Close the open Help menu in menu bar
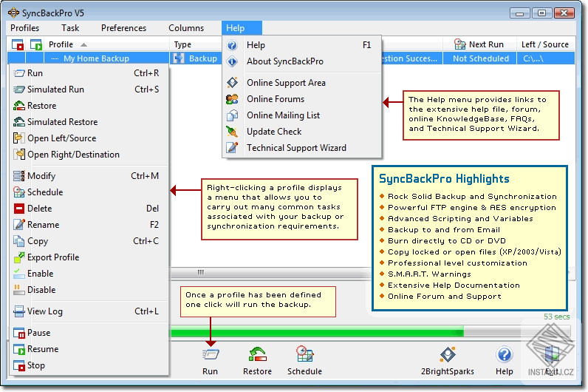588x392 pixels. tap(242, 28)
